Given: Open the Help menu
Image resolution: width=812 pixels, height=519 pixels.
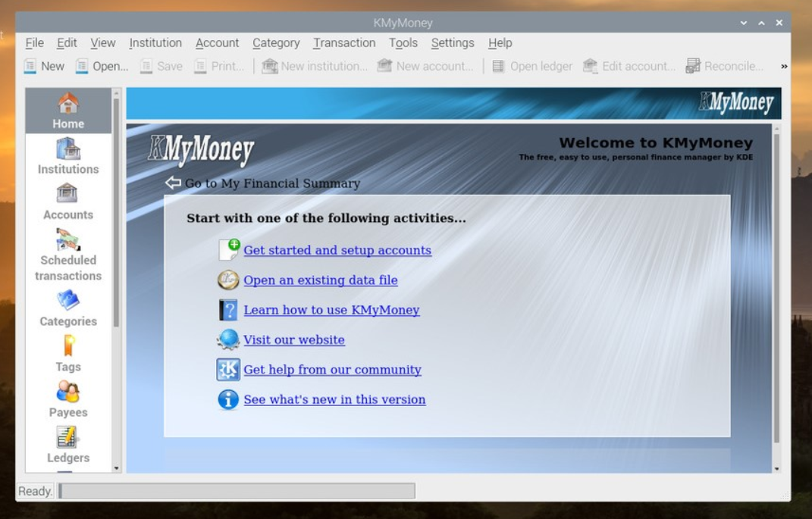Looking at the screenshot, I should (x=500, y=43).
